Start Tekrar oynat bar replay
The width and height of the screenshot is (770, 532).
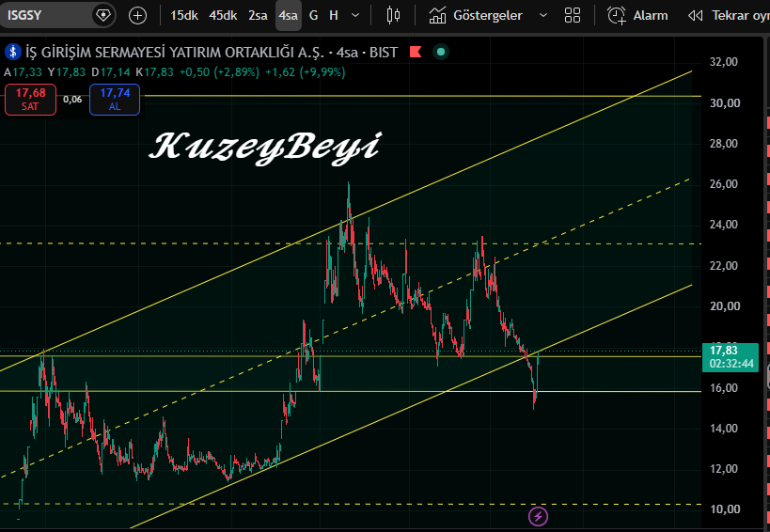728,16
